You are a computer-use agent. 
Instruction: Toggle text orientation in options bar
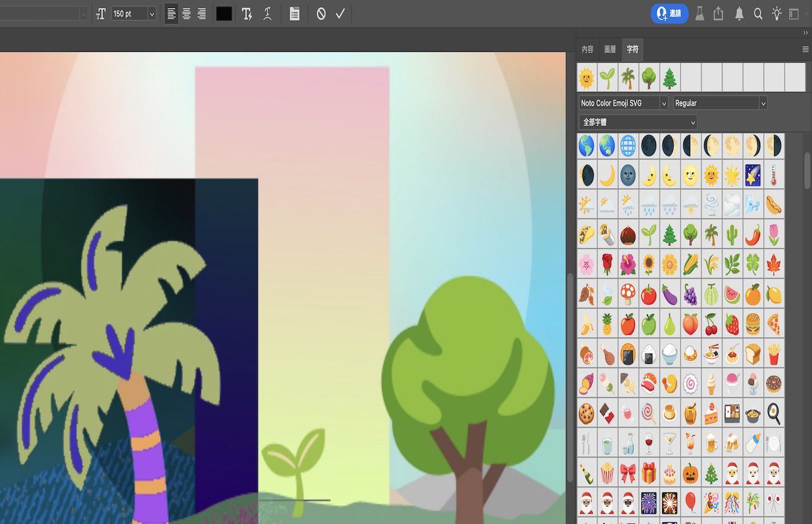coord(247,13)
